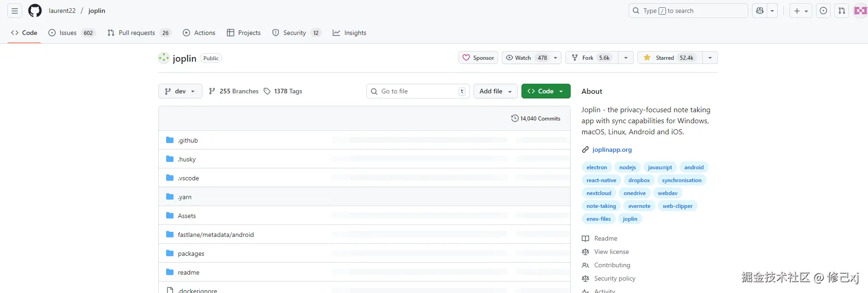
Task: Click the react-native topic tag
Action: [601, 180]
